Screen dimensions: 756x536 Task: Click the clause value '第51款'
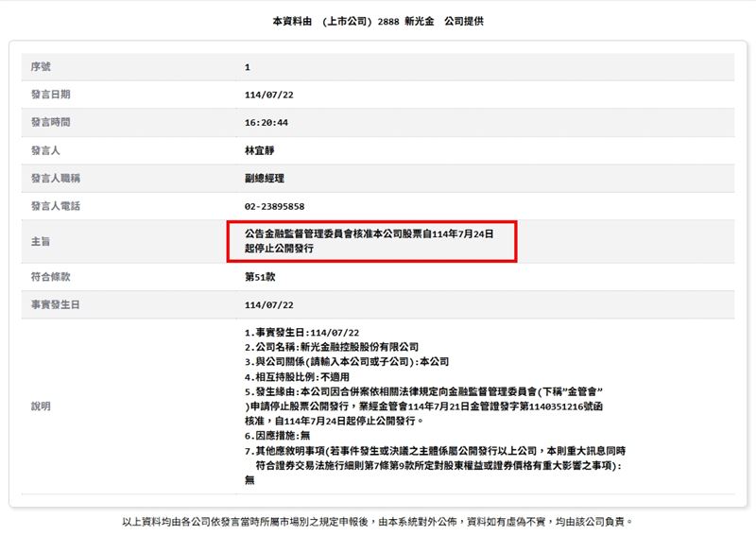click(260, 276)
